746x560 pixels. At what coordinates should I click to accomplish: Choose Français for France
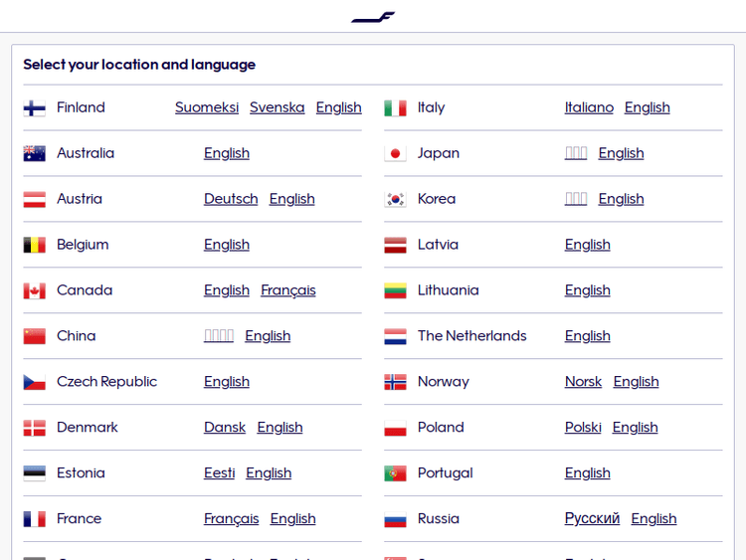coord(231,518)
